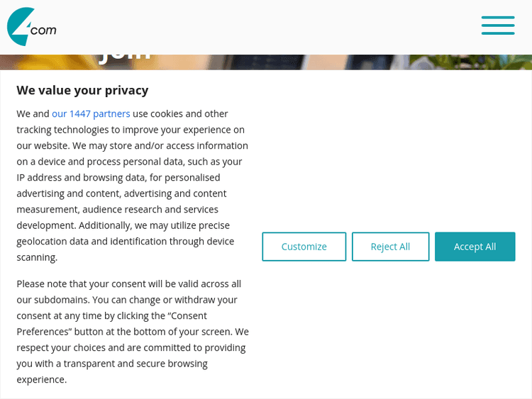Click the paragraph starting "Please note that"
Image resolution: width=532 pixels, height=399 pixels.
click(x=132, y=332)
